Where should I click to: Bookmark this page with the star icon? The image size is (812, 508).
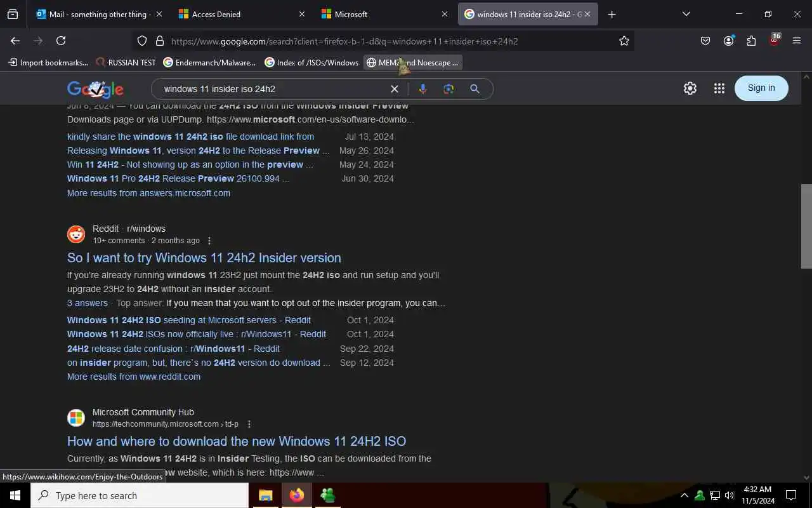(624, 41)
